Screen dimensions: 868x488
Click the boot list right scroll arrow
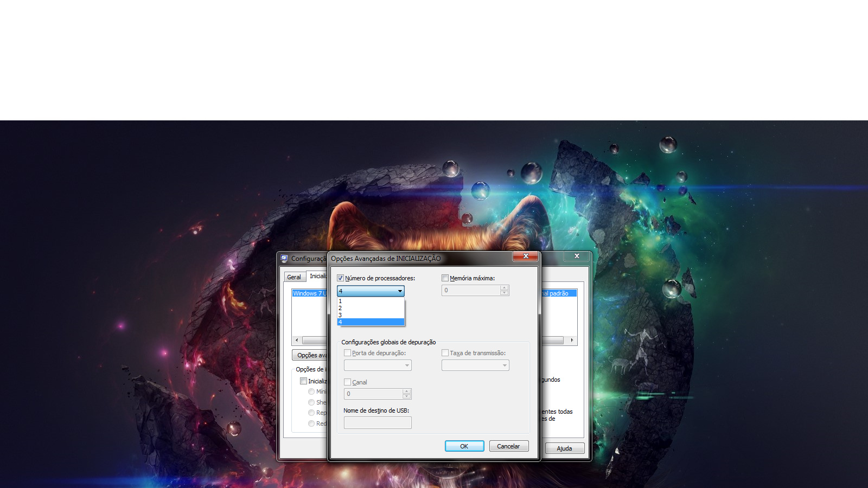pyautogui.click(x=572, y=340)
